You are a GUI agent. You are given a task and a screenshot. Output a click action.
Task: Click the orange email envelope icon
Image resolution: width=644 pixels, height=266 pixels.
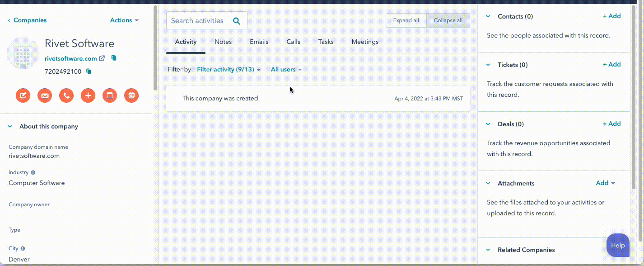pyautogui.click(x=45, y=95)
